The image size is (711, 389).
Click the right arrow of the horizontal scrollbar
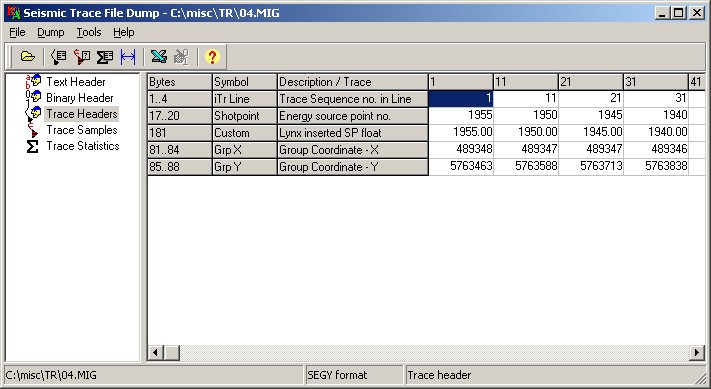pos(697,352)
